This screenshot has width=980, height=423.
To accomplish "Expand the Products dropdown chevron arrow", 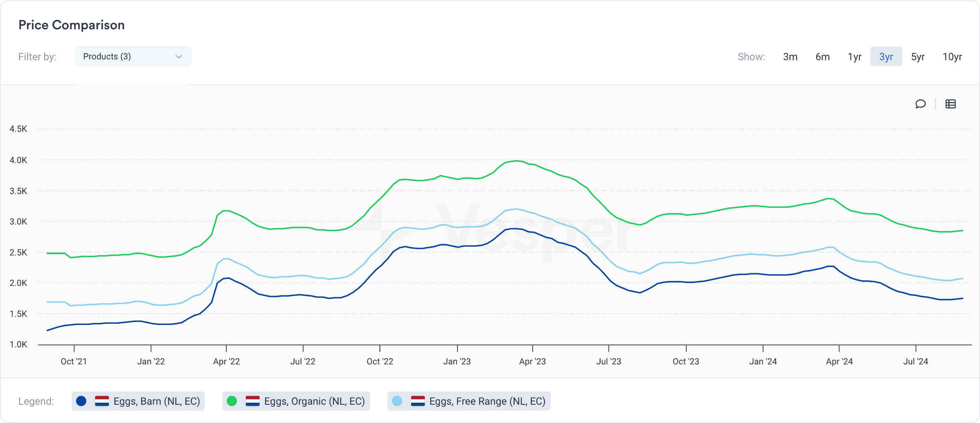I will coord(178,57).
